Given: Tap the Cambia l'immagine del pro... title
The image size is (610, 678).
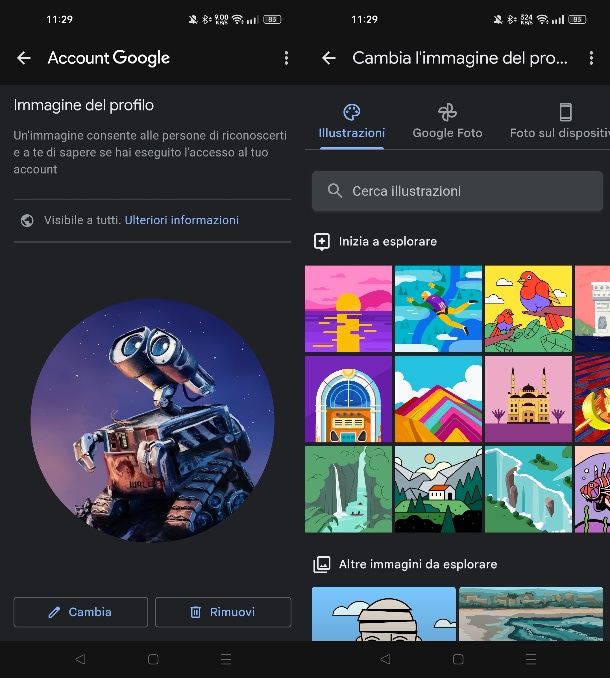Looking at the screenshot, I should 460,58.
